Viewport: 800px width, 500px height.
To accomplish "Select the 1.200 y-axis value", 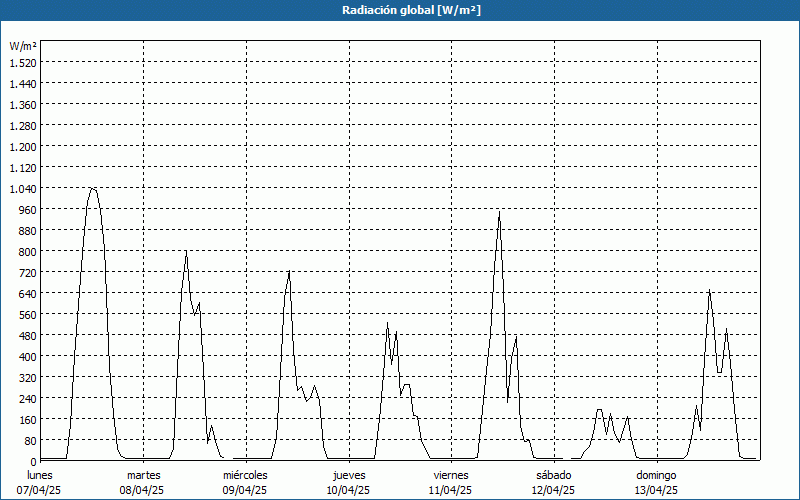I will (23, 146).
